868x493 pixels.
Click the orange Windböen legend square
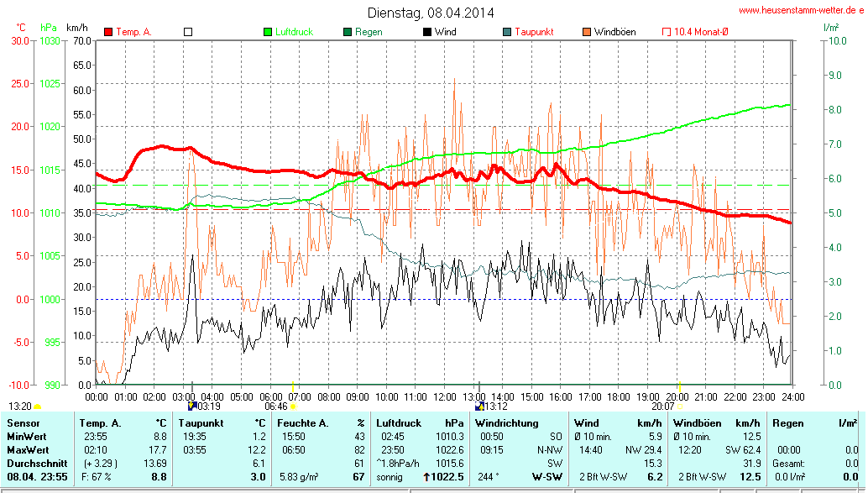(587, 32)
